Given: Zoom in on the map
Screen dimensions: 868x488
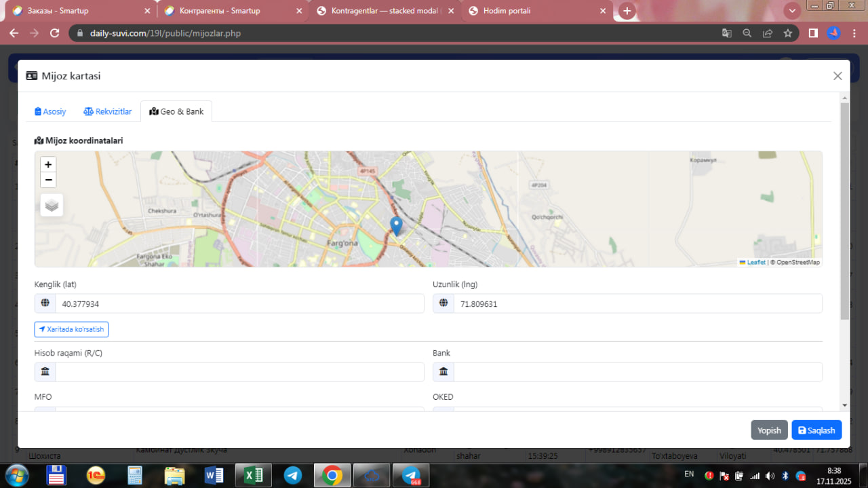Looking at the screenshot, I should [48, 164].
